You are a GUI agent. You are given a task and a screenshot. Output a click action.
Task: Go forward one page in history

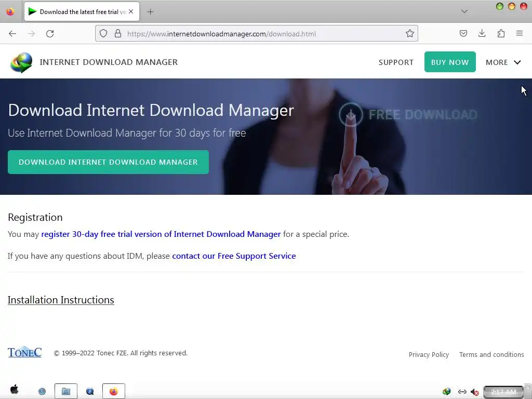click(x=31, y=34)
